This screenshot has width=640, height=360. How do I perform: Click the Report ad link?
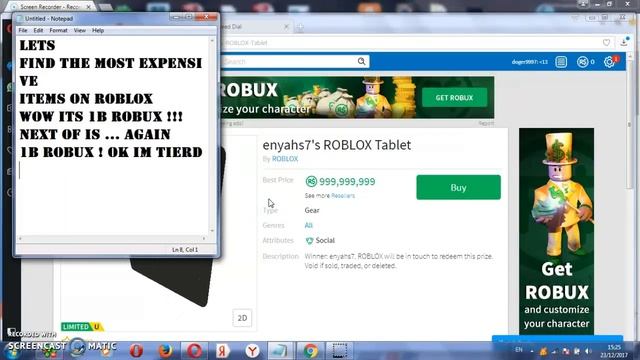pos(486,123)
